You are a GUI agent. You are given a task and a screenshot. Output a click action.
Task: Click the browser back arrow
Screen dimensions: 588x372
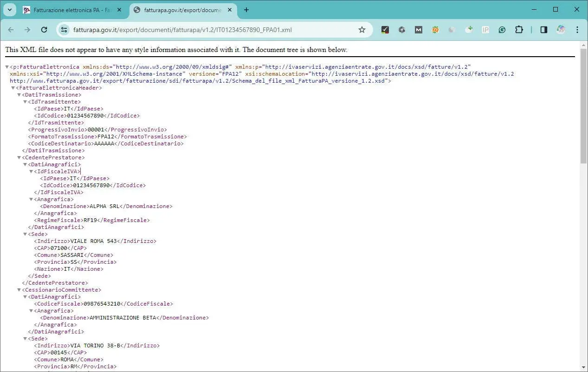point(11,30)
